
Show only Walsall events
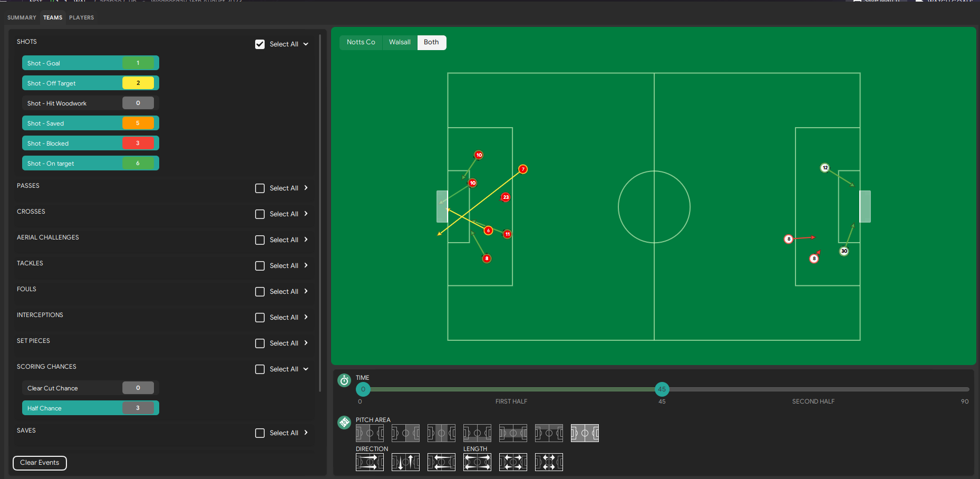(400, 42)
